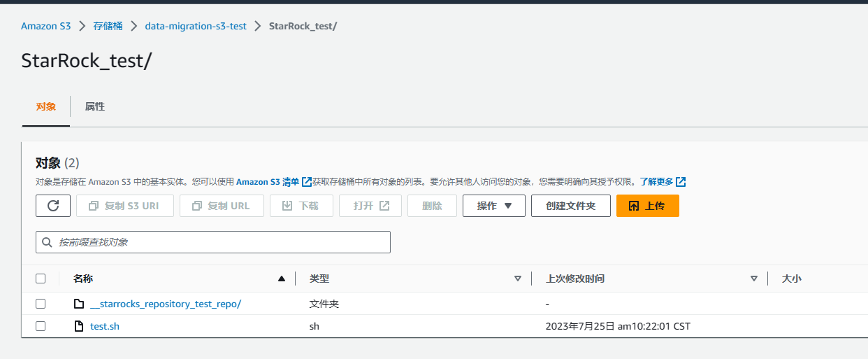Click the refresh objects icon button
The image size is (868, 359).
[53, 206]
